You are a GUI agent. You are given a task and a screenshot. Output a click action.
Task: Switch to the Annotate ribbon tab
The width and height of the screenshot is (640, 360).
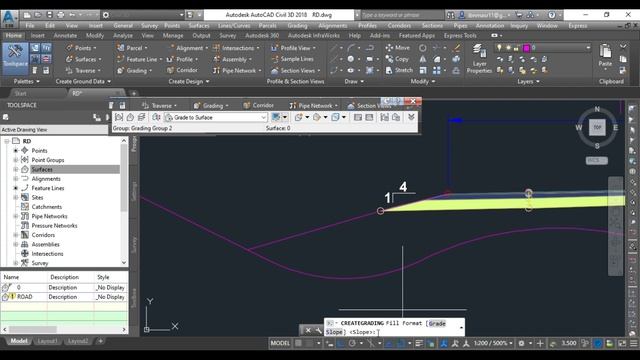click(65, 36)
